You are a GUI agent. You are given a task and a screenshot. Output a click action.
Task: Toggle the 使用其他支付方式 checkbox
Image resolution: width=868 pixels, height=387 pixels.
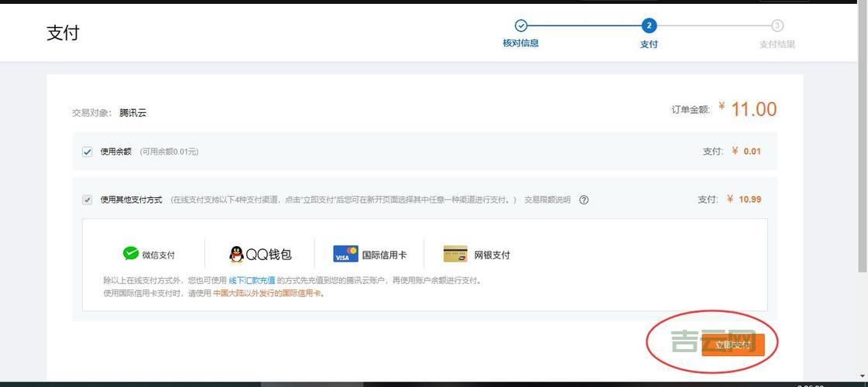click(87, 200)
